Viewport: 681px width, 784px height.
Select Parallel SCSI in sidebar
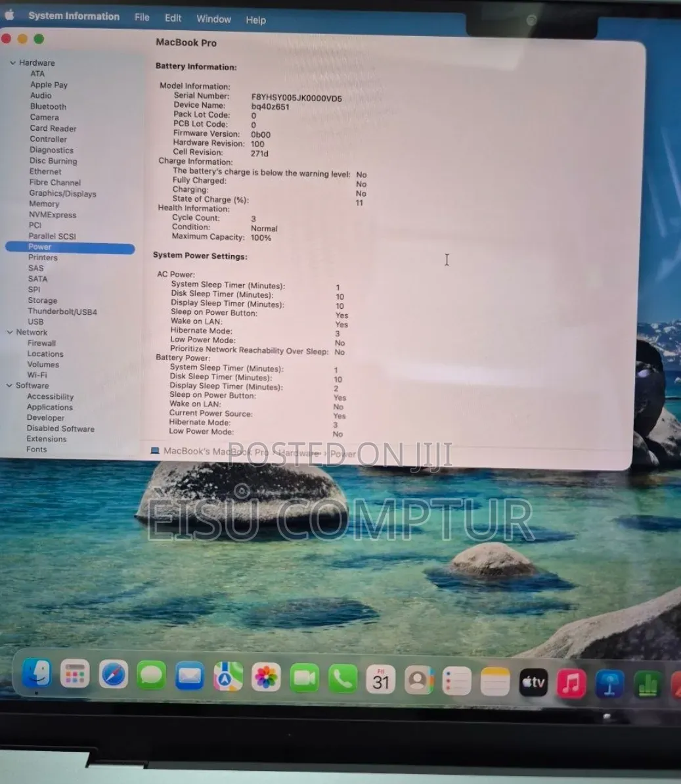(52, 236)
